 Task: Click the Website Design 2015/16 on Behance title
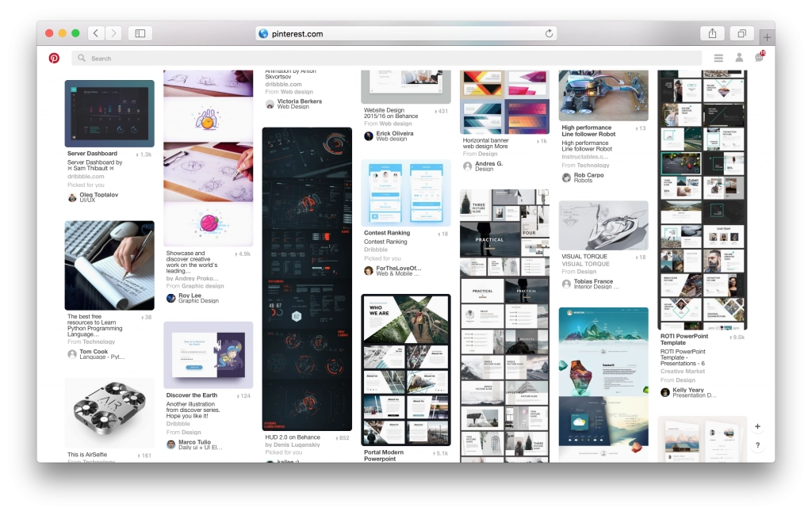[x=391, y=113]
